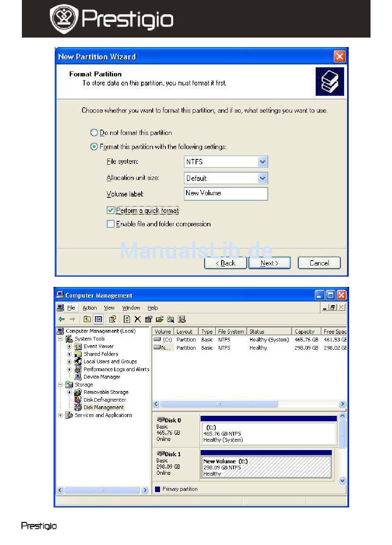
Task: Open the File system NTFS dropdown
Action: pyautogui.click(x=262, y=162)
